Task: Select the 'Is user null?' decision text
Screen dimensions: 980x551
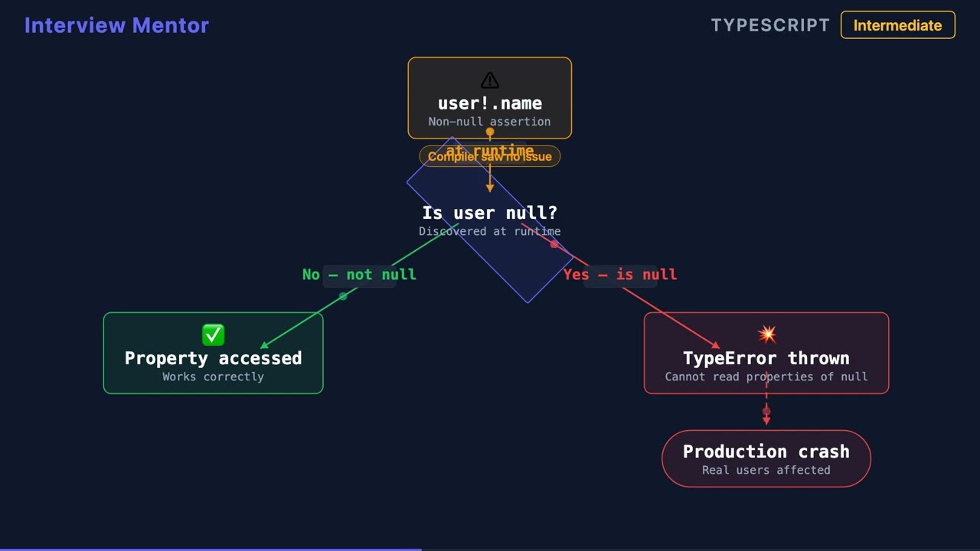Action: 490,213
